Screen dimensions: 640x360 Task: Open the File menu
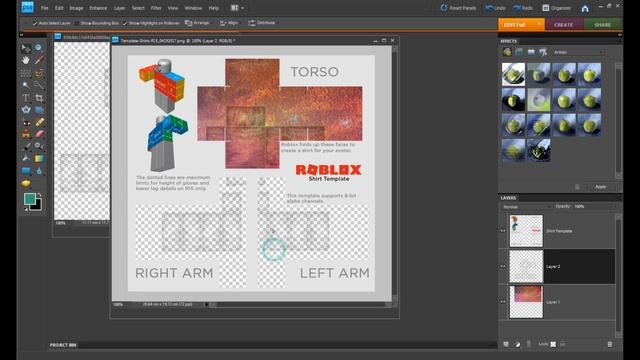click(44, 8)
